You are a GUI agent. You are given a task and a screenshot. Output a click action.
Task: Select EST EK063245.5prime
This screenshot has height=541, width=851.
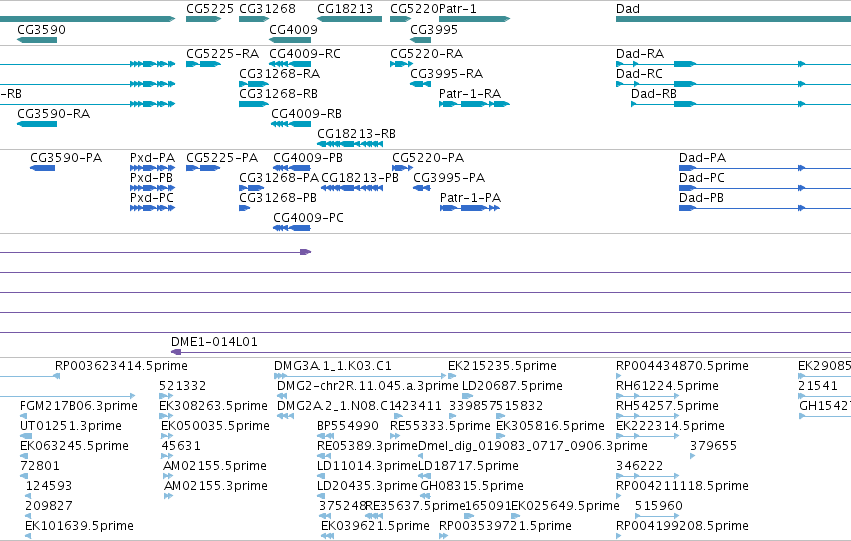pos(24,456)
